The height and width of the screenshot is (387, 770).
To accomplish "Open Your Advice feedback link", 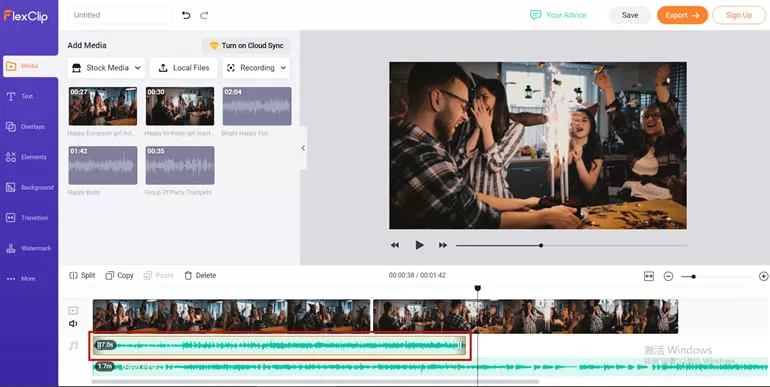I will coord(558,15).
